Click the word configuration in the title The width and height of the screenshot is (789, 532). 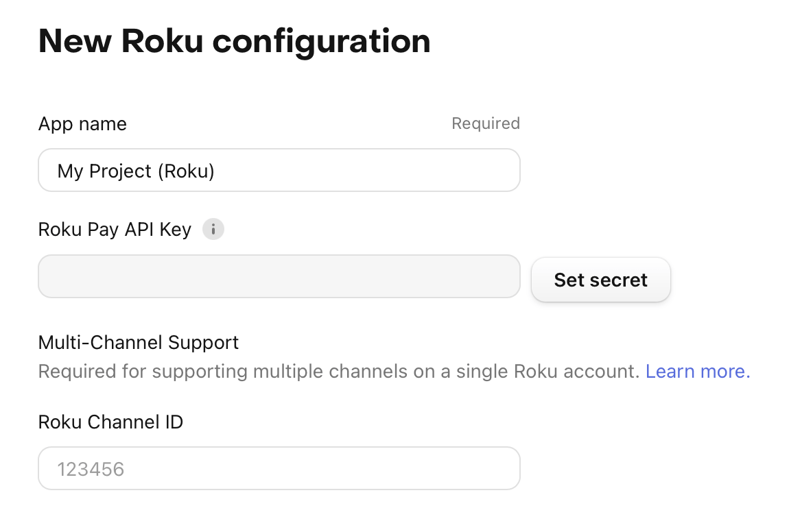point(321,41)
